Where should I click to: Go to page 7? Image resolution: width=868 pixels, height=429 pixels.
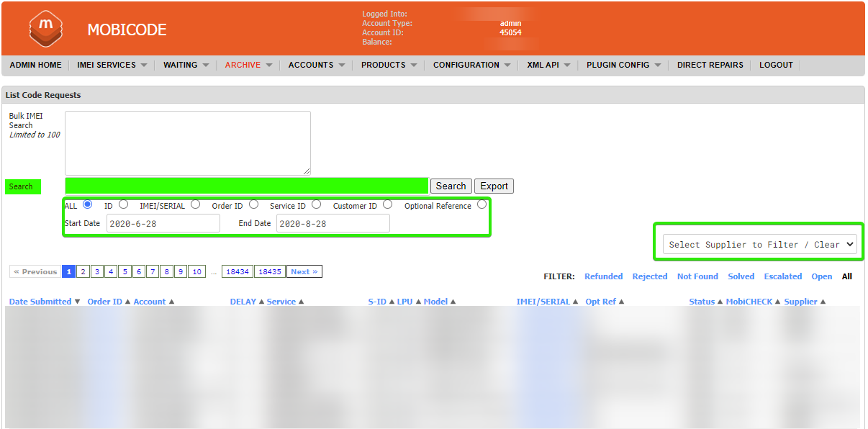[x=153, y=271]
